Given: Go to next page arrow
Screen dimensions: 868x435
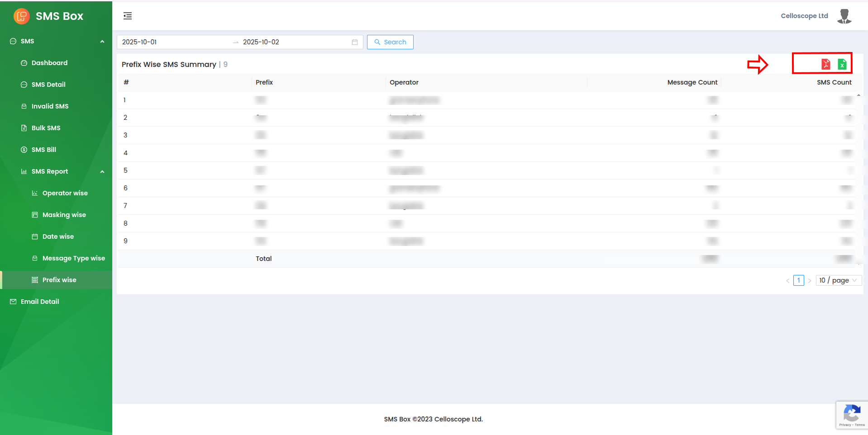Looking at the screenshot, I should click(x=810, y=281).
